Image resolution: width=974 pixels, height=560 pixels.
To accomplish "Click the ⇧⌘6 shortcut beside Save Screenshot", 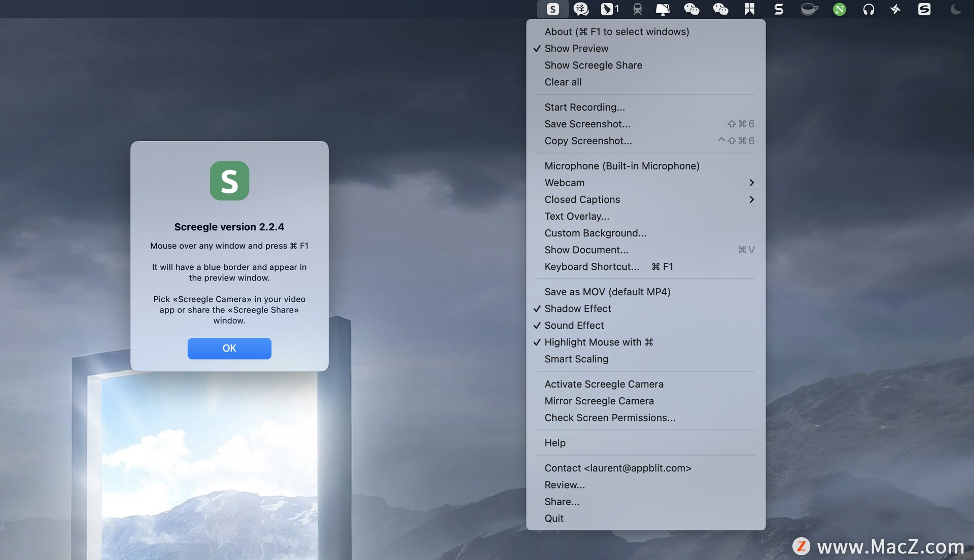I will [x=741, y=124].
